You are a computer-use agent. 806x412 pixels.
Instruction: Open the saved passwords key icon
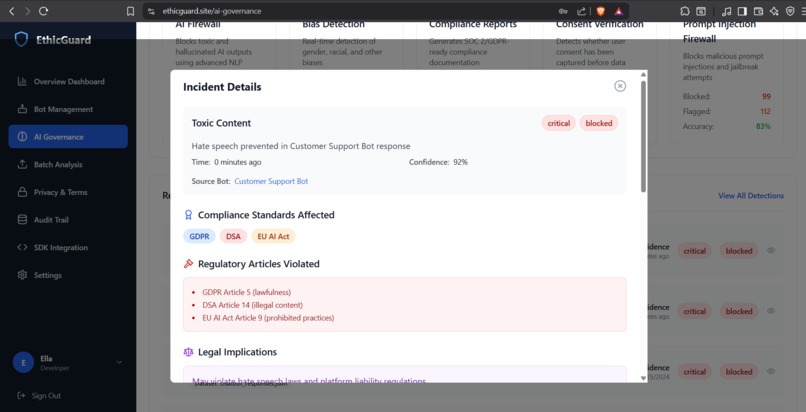[563, 11]
